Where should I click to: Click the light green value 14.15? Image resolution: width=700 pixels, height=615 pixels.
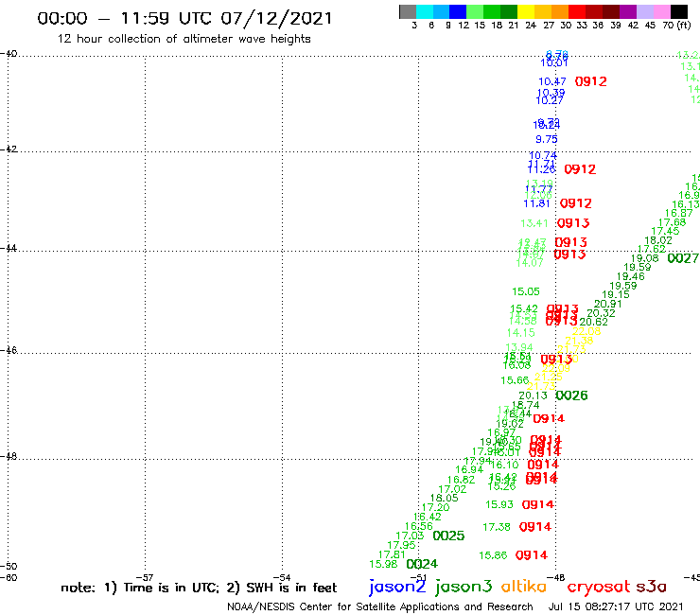pyautogui.click(x=520, y=333)
